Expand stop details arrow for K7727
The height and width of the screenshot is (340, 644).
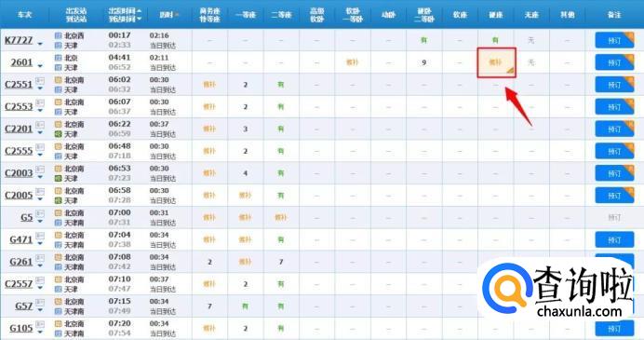40,44
